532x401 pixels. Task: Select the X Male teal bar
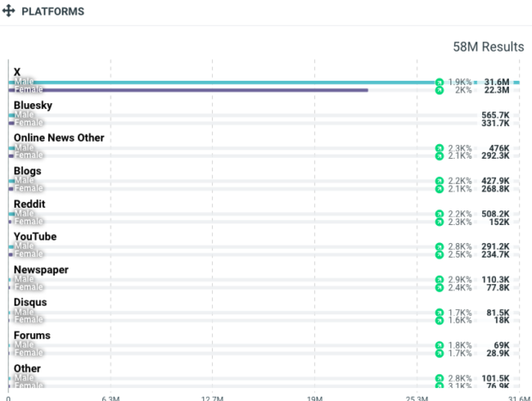coord(264,82)
